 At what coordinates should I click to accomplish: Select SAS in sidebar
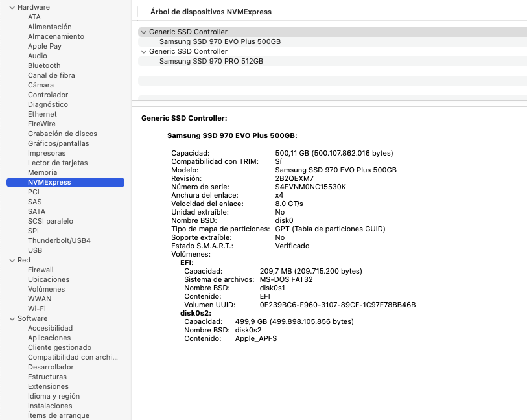tap(35, 202)
